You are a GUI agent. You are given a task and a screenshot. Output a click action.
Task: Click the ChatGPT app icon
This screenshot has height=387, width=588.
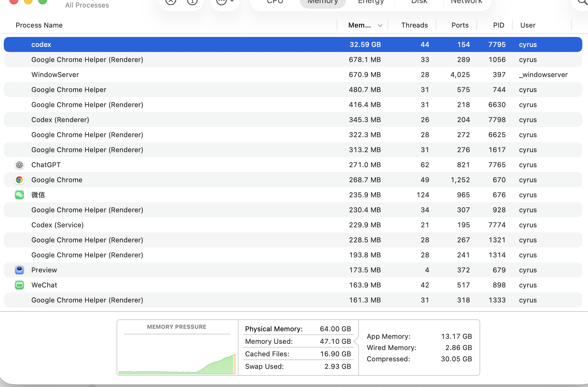(19, 165)
